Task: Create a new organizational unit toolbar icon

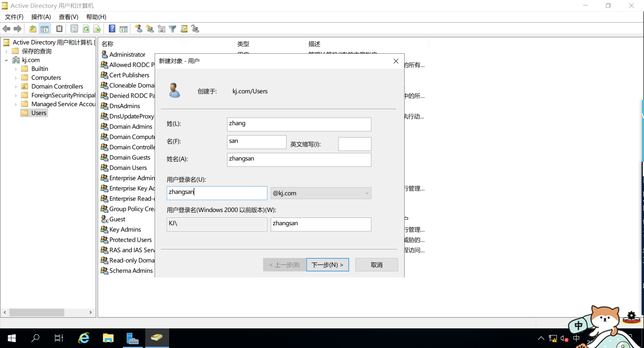Action: [161, 29]
